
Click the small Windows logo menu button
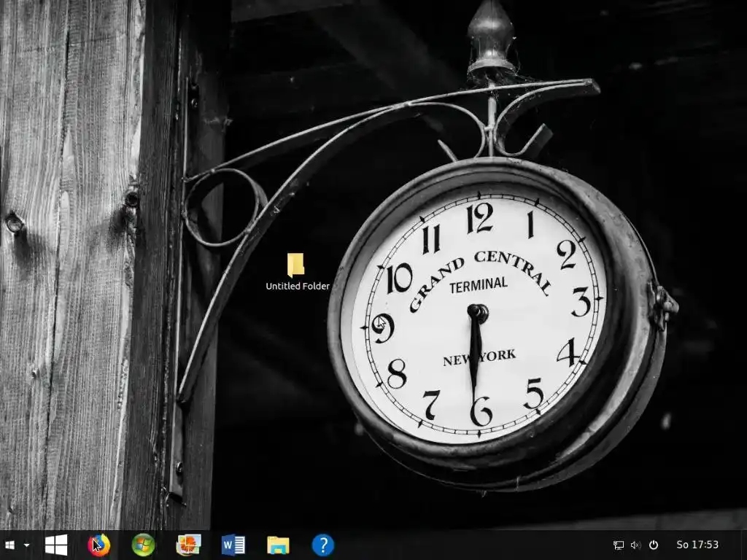pos(9,545)
